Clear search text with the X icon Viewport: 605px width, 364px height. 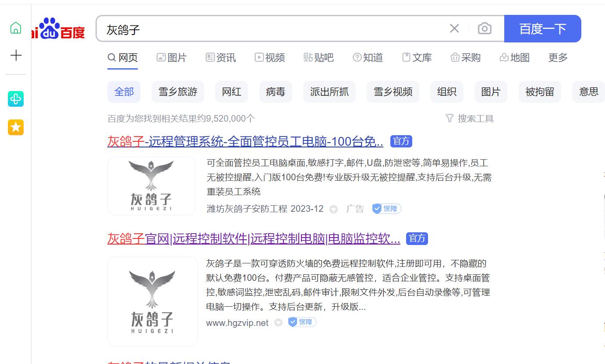pos(454,29)
